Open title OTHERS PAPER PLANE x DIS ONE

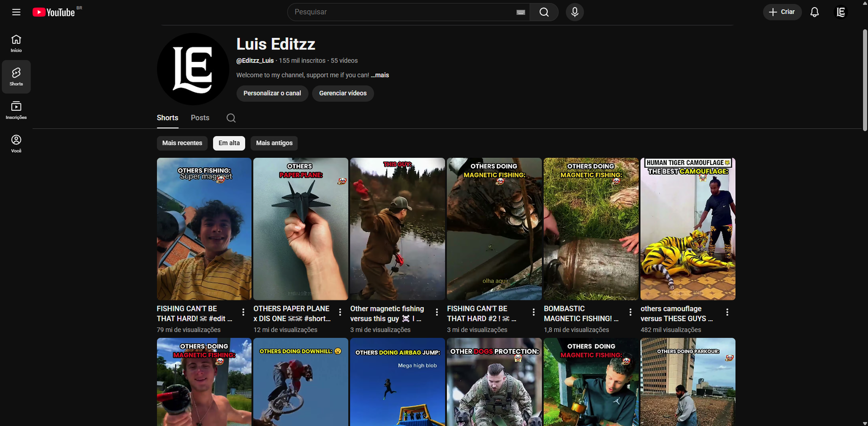point(292,314)
